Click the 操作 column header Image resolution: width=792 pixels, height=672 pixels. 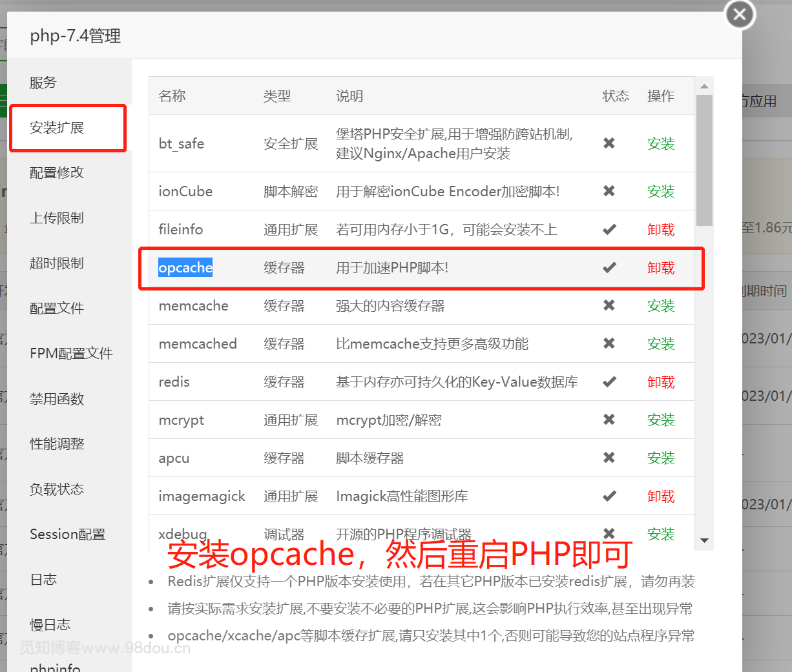pos(661,96)
